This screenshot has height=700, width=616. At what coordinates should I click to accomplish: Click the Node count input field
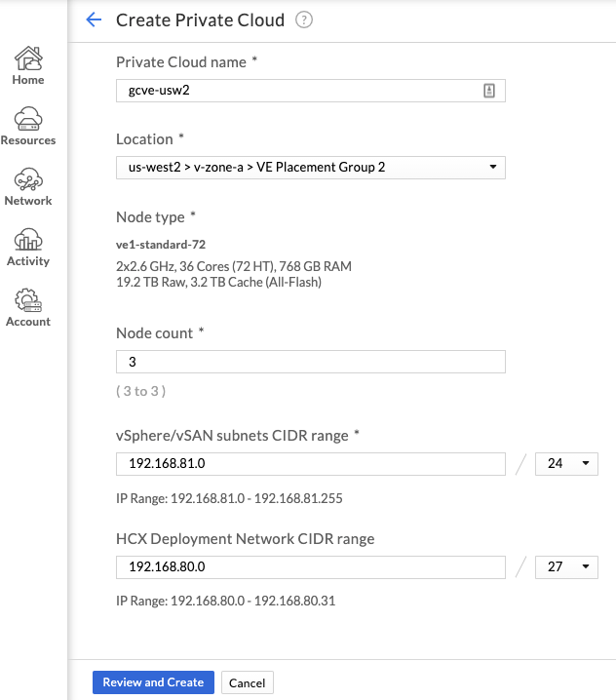[311, 362]
